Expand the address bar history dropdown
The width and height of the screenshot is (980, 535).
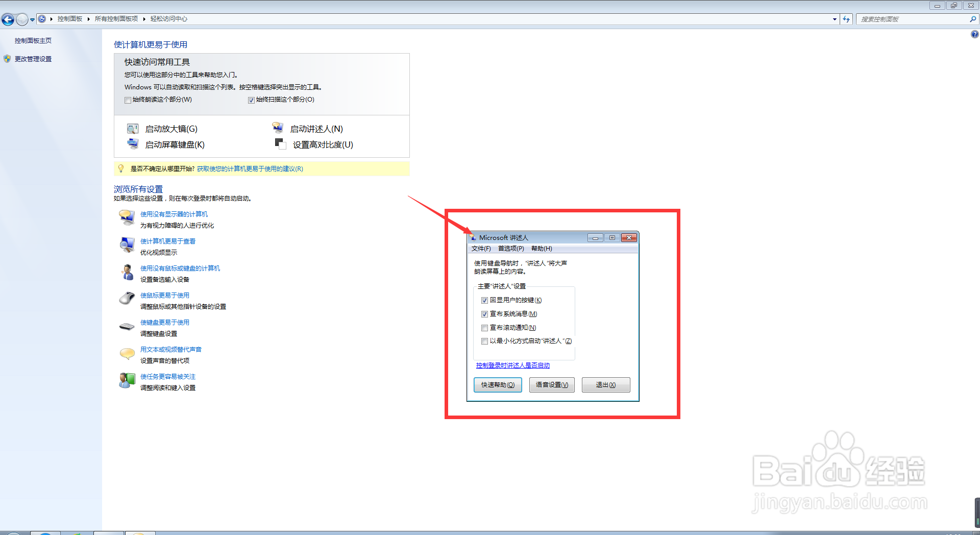click(x=835, y=19)
